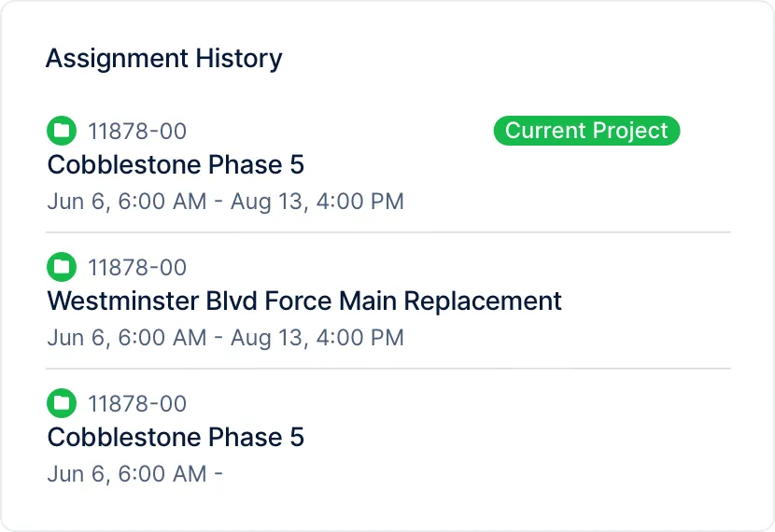Click the folder icon beside the Current Project entry
Screen dimensions: 775x532
pyautogui.click(x=62, y=131)
